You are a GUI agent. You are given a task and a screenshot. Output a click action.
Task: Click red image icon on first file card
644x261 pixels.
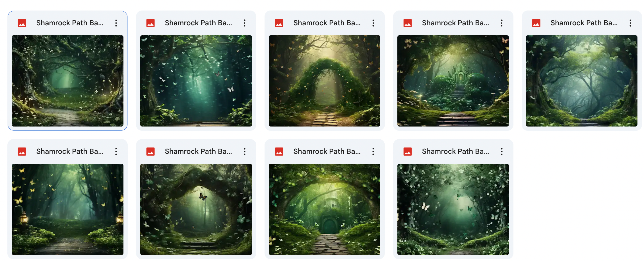coord(22,23)
